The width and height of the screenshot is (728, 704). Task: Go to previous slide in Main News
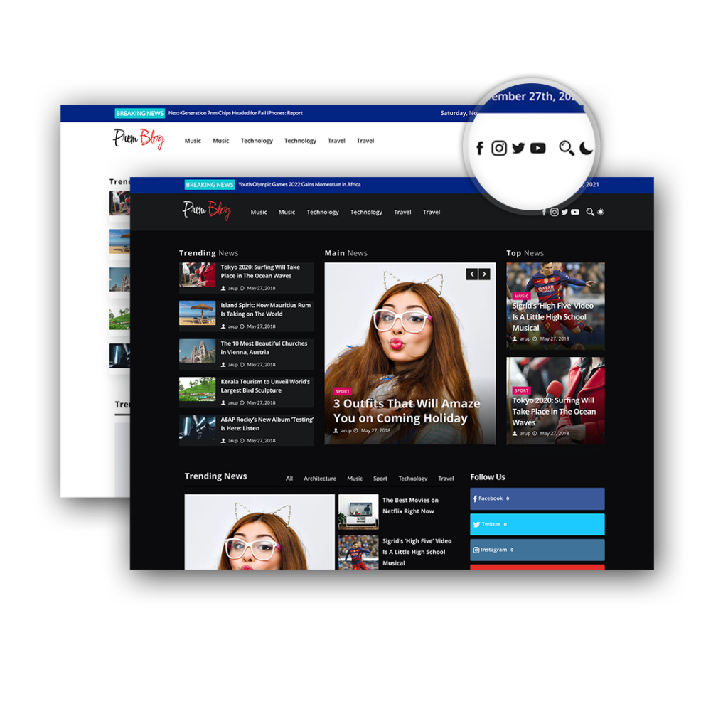click(472, 274)
